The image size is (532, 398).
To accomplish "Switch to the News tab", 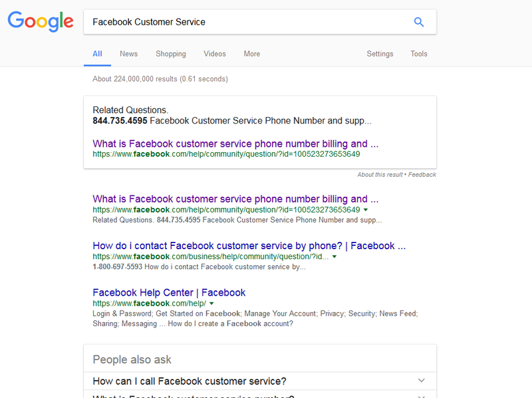I will [x=128, y=54].
